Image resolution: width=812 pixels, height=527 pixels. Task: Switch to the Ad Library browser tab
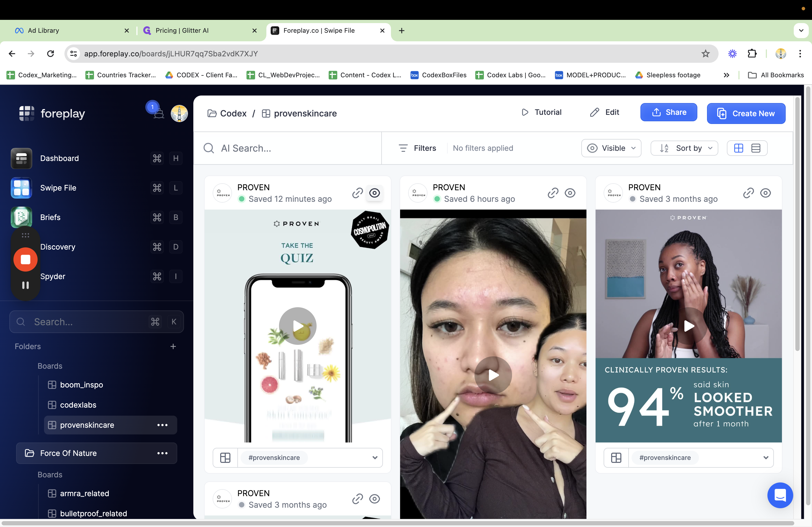[x=43, y=30]
